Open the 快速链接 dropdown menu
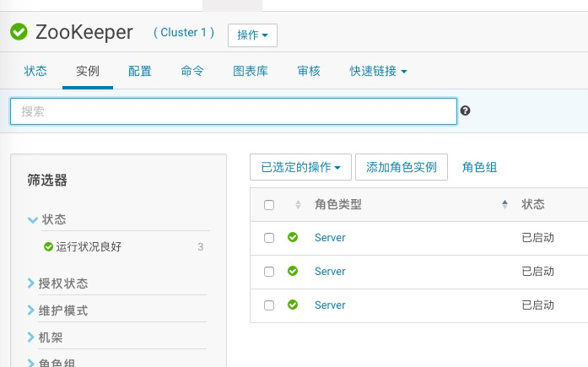This screenshot has height=367, width=588. 378,71
